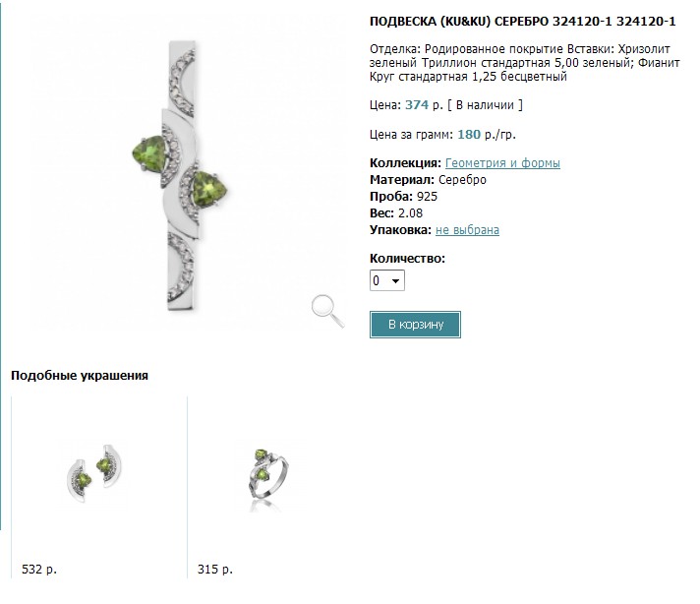Click the 'Проба: 925' line
Screen dimensions: 700x604
tap(403, 197)
